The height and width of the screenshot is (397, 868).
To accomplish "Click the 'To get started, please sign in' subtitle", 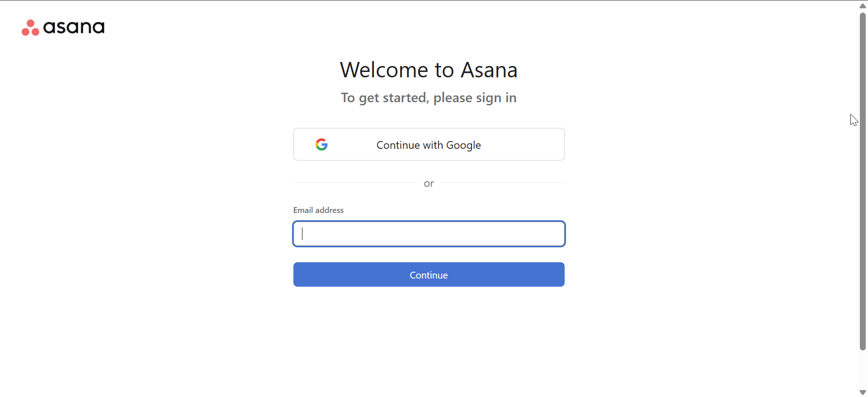I will (x=429, y=98).
